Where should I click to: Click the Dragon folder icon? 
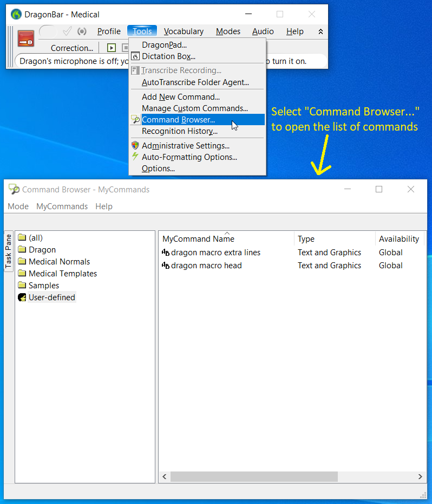(x=22, y=249)
